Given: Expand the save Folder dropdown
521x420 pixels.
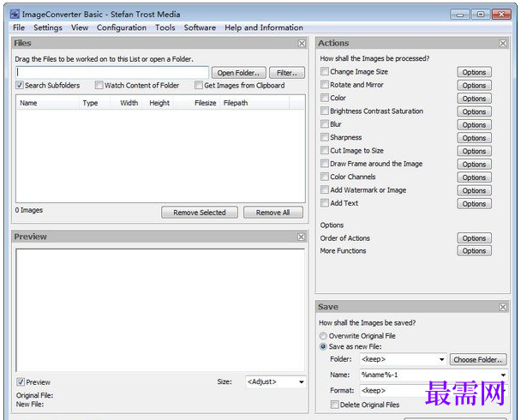Looking at the screenshot, I should [x=441, y=359].
